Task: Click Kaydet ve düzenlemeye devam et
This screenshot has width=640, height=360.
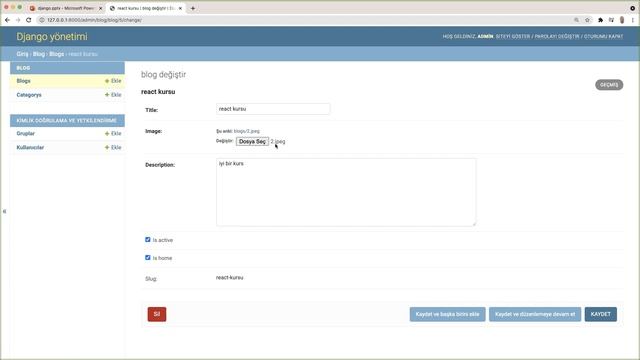Action: 535,314
